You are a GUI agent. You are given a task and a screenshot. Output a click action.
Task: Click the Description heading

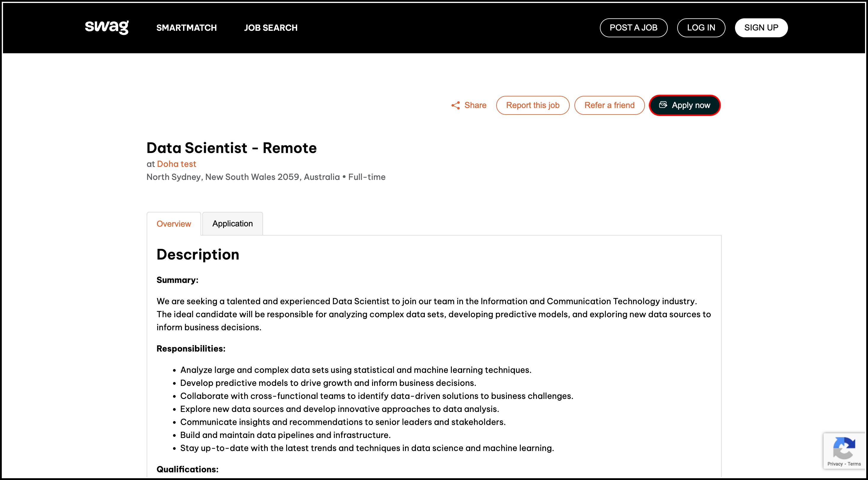tap(198, 255)
